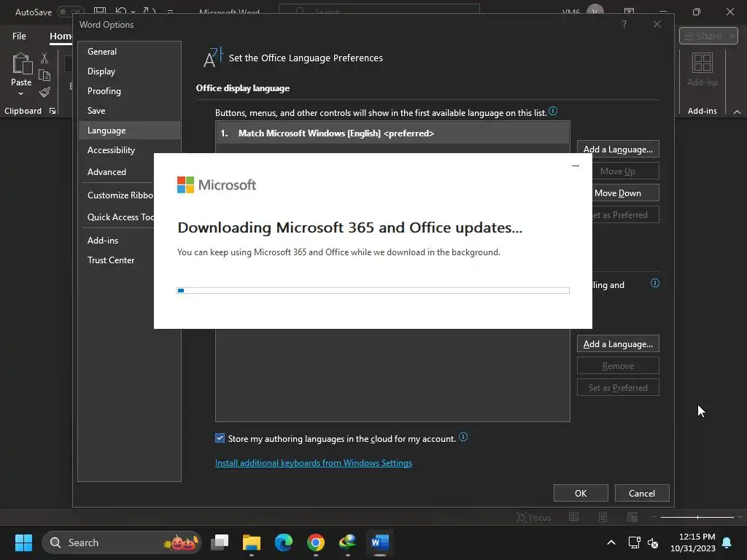
Task: Click the Paste icon in Word ribbon
Action: click(21, 64)
